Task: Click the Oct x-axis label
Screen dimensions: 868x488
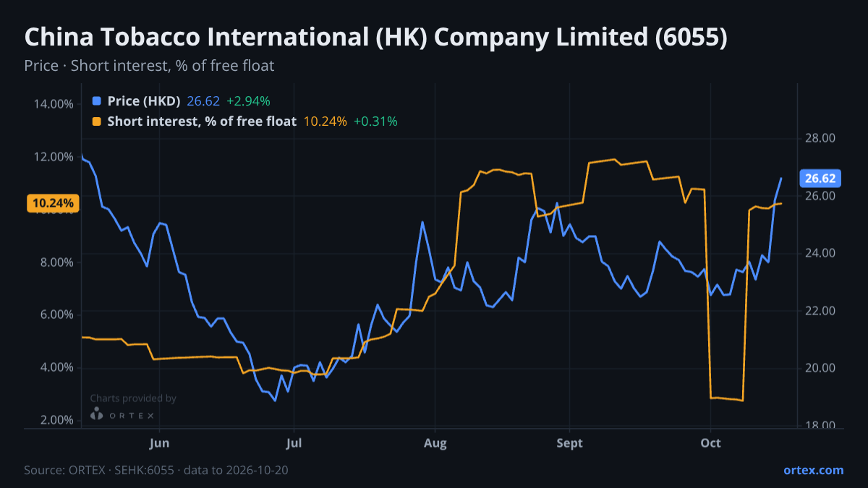Action: click(711, 443)
